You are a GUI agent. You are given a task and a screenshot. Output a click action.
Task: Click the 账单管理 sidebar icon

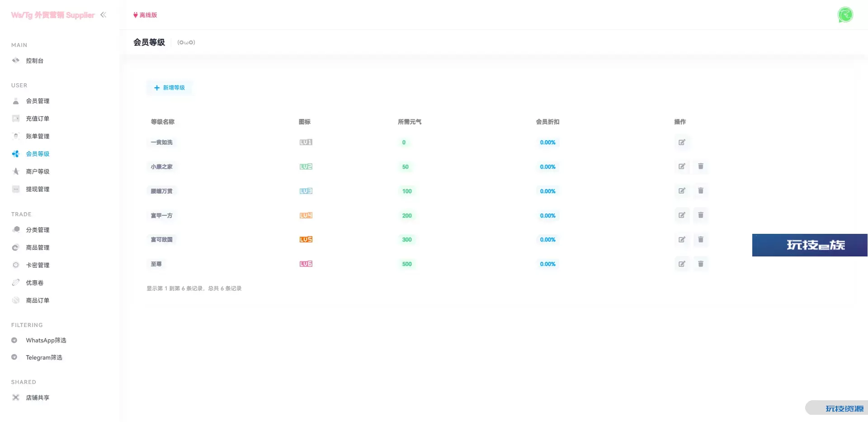pos(16,136)
